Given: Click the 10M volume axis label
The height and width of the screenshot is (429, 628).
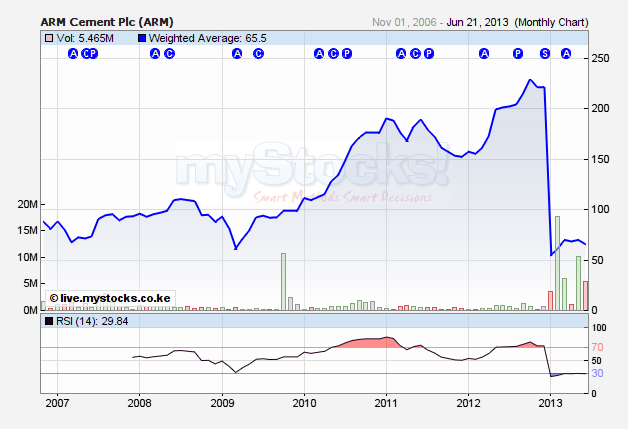Looking at the screenshot, I should tap(27, 258).
